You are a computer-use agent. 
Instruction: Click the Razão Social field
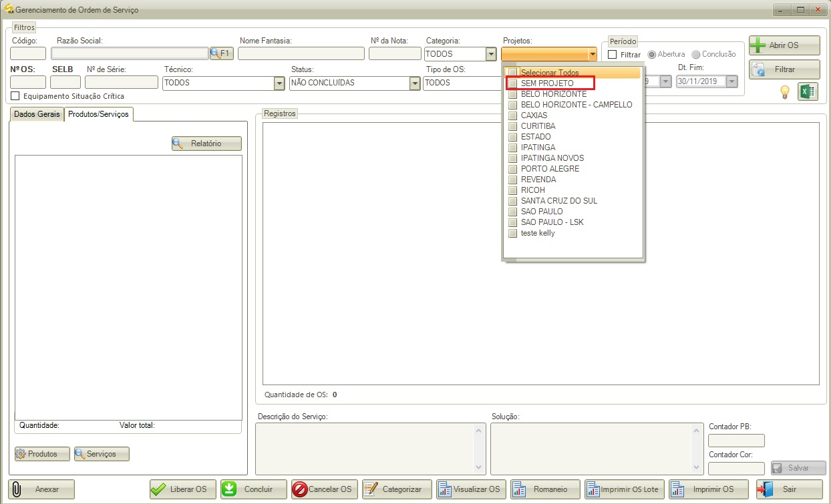click(130, 54)
